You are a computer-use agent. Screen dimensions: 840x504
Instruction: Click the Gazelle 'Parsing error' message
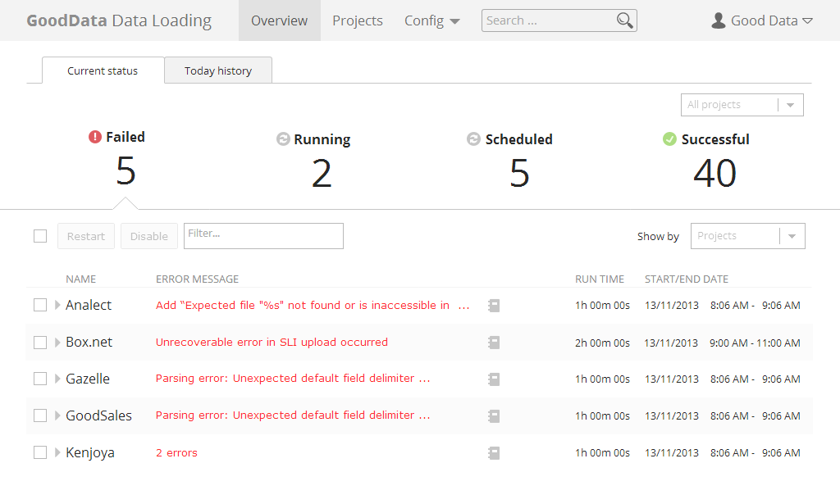click(293, 379)
